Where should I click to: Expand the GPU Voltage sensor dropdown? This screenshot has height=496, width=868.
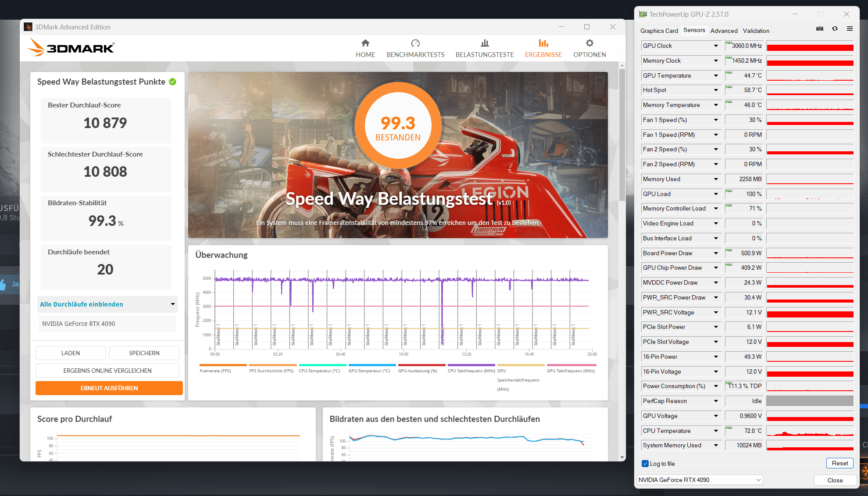point(716,416)
